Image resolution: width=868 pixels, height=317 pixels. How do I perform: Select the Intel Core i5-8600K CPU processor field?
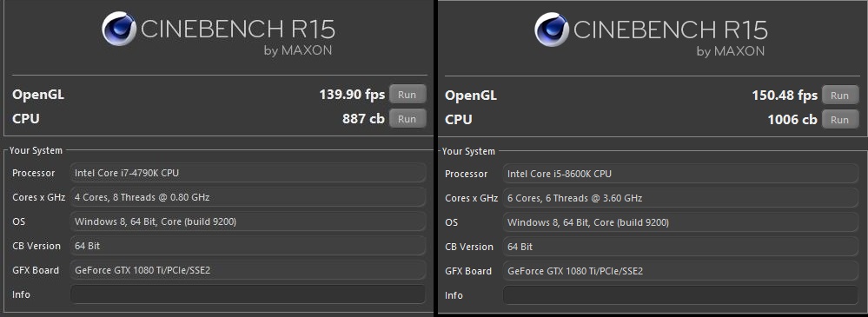point(681,173)
